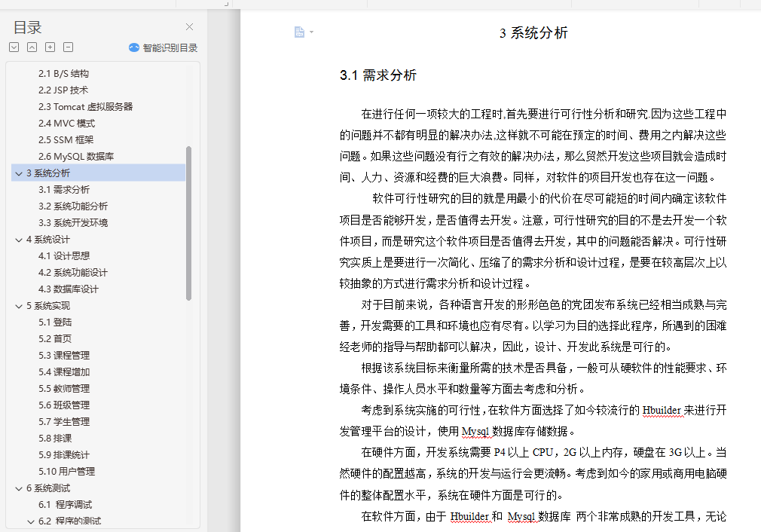Viewport: 761px width, 532px height.
Task: Select 6 系统测试 chapter in outline
Action: [x=48, y=489]
